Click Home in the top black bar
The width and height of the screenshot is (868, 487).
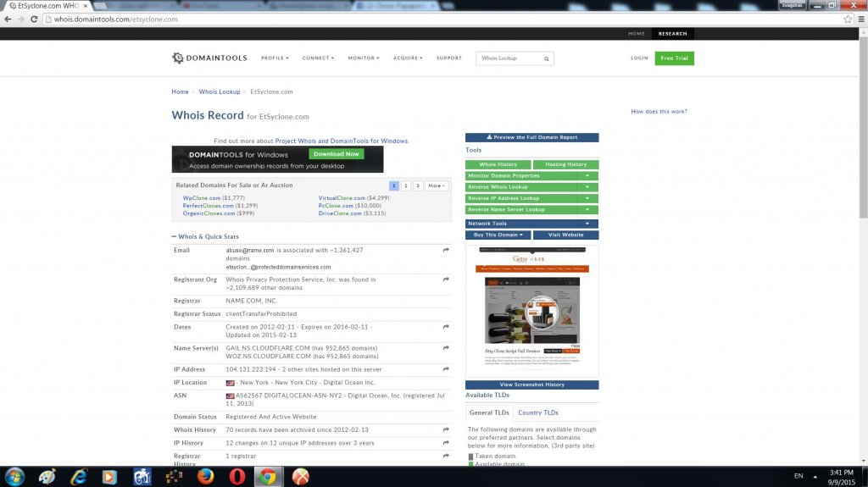point(636,34)
